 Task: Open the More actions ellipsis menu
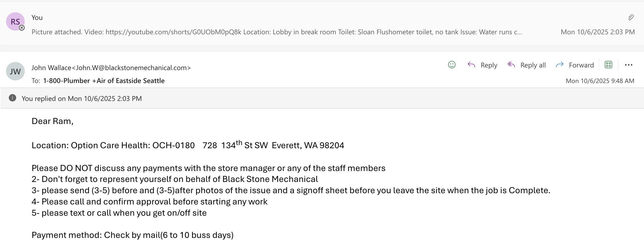point(628,65)
